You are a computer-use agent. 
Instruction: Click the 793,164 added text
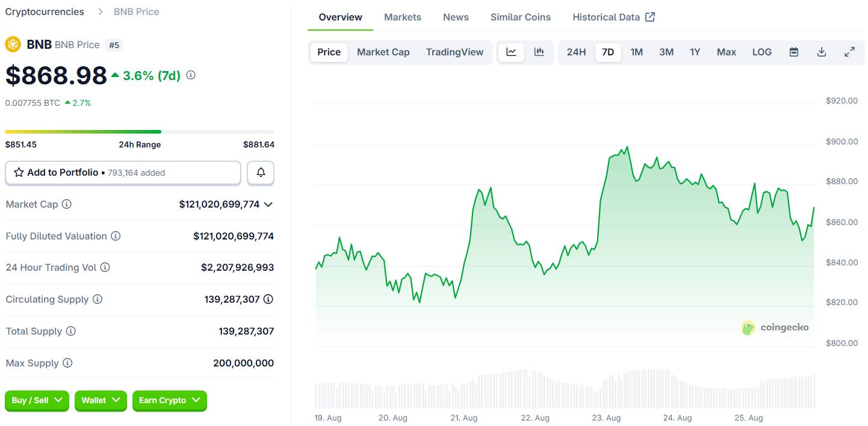pos(137,173)
